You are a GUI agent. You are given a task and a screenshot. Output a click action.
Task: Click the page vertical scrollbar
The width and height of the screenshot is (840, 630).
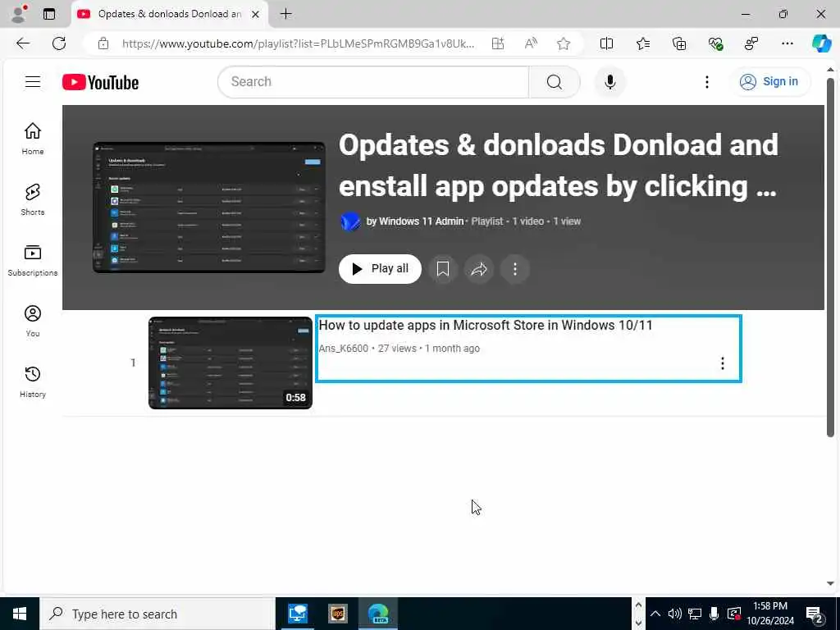click(x=830, y=257)
